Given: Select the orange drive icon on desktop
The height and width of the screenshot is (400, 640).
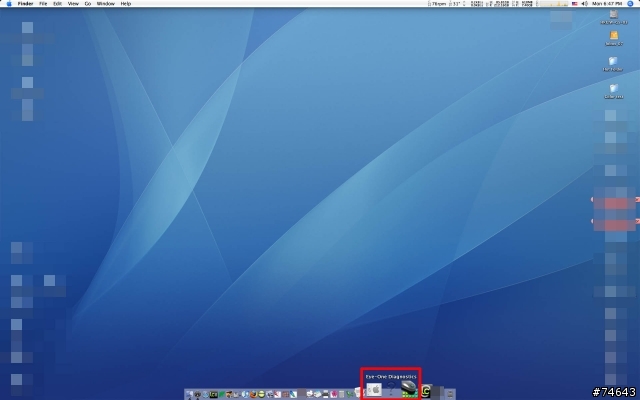Looking at the screenshot, I should pos(613,36).
